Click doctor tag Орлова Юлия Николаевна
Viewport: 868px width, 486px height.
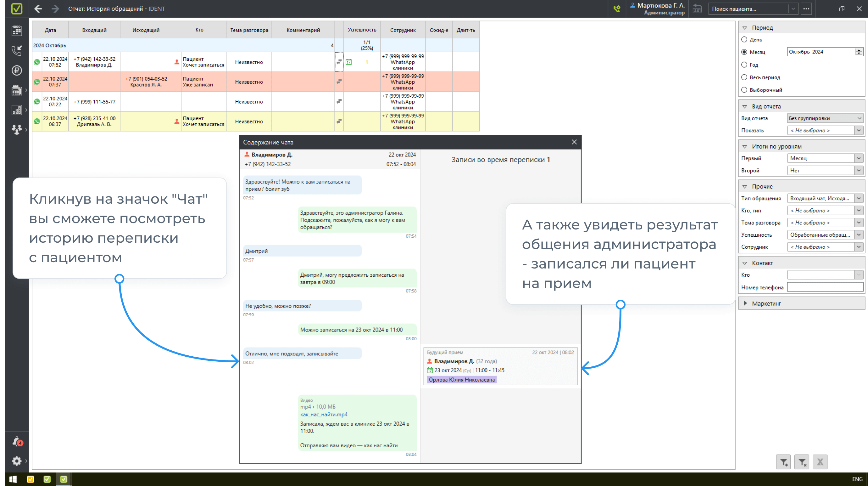pyautogui.click(x=462, y=380)
